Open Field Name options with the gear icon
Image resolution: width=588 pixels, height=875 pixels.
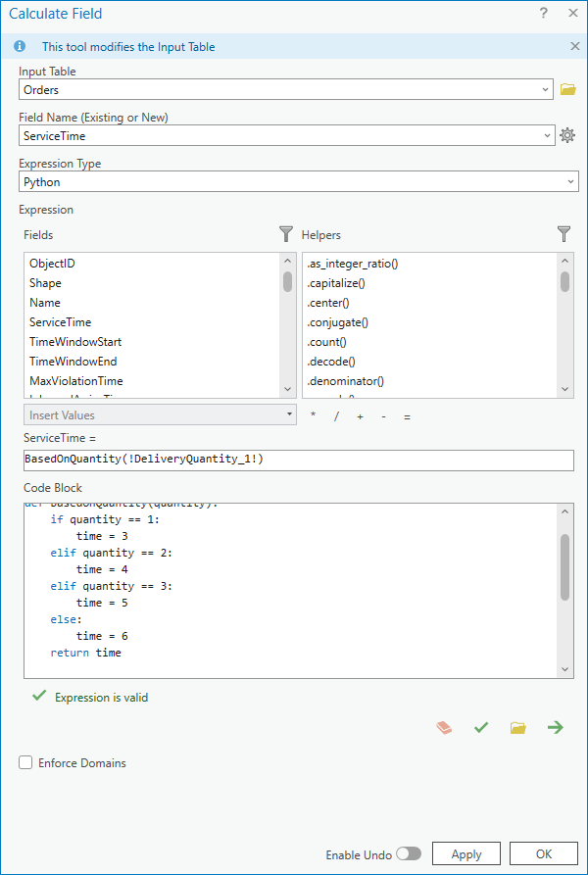566,135
